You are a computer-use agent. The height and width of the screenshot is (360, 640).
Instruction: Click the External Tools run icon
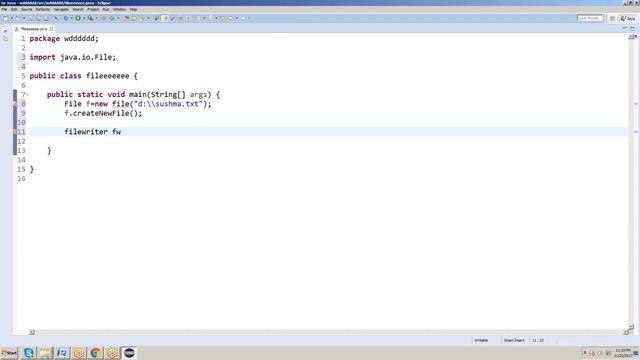coord(91,18)
